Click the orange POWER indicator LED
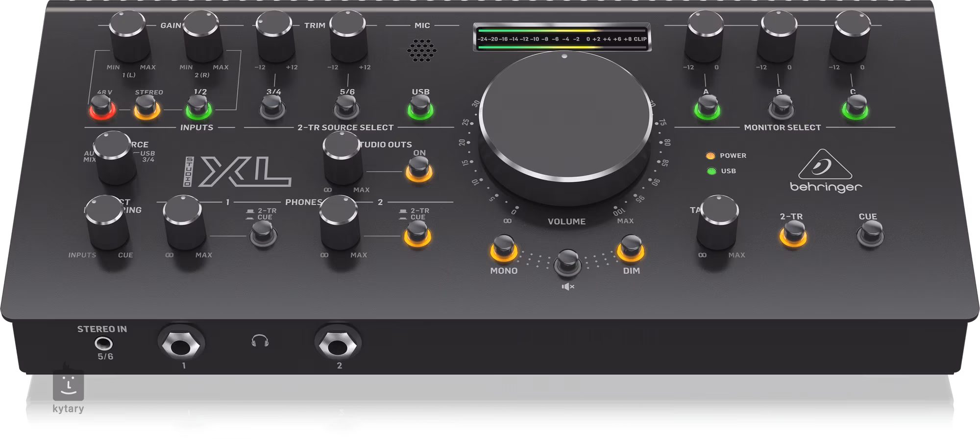 click(710, 156)
